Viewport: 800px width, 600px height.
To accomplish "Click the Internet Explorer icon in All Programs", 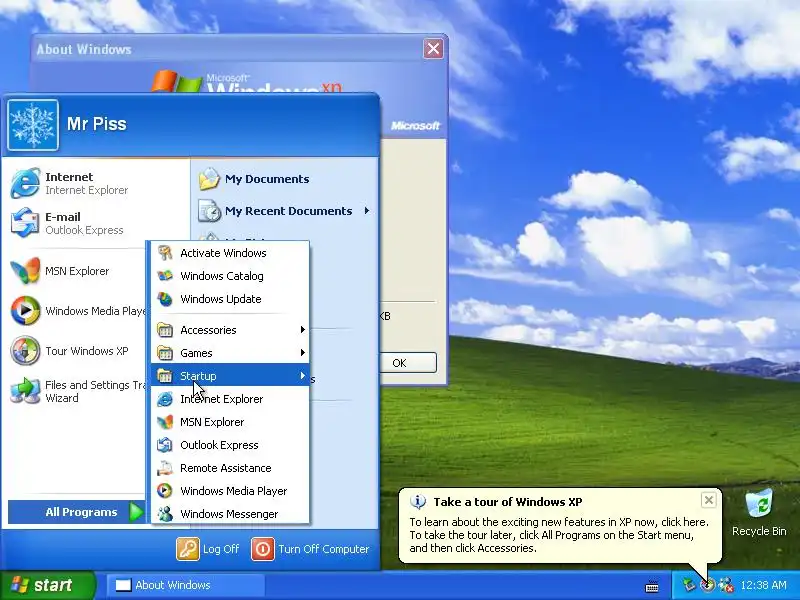I will click(x=164, y=398).
